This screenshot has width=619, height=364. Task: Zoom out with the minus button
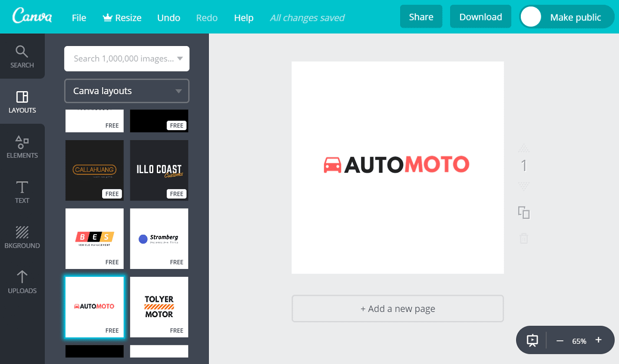[x=560, y=341]
